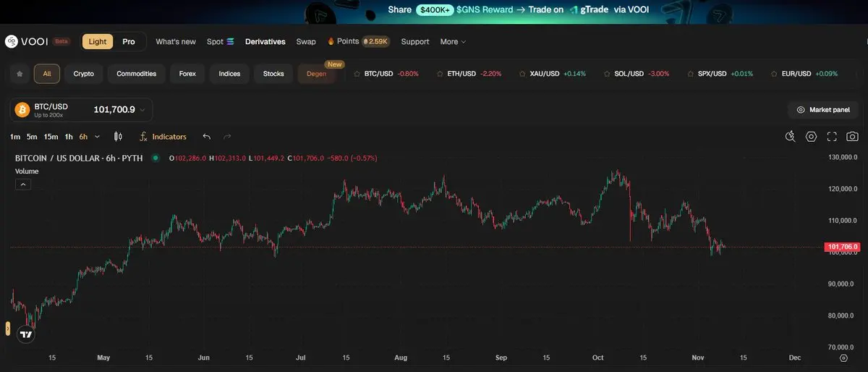This screenshot has height=372, width=868.
Task: Filter markets by Forex
Action: tap(187, 74)
